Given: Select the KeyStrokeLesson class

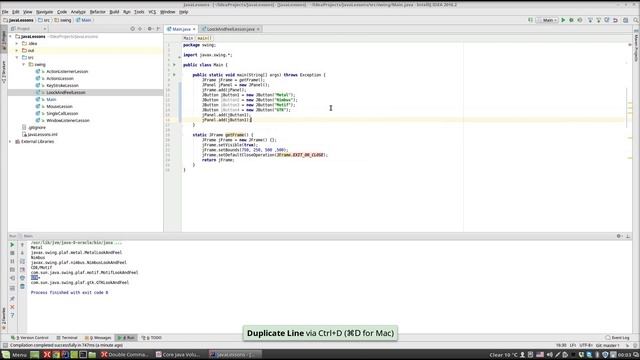Looking at the screenshot, I should coord(62,86).
